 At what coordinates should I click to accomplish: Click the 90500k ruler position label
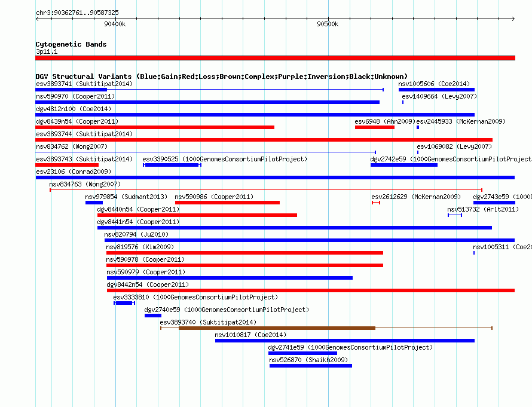(328, 24)
